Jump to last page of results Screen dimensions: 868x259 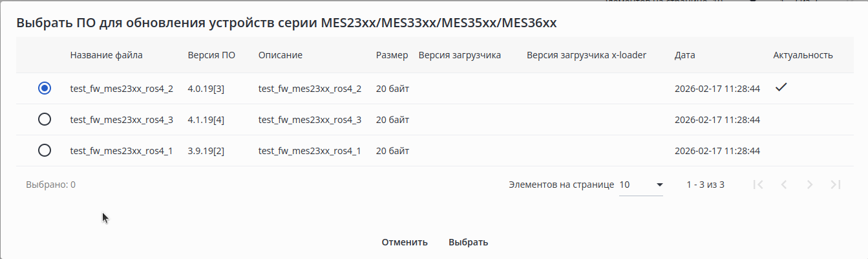pos(836,185)
